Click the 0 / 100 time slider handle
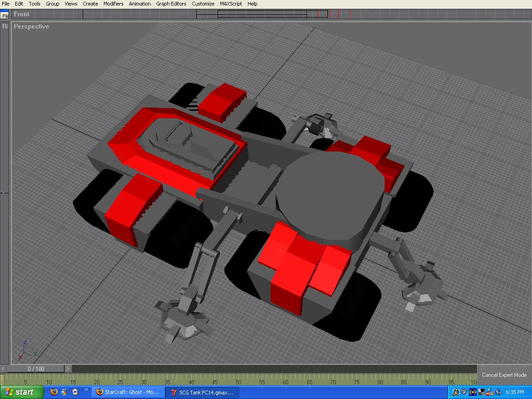Image resolution: width=532 pixels, height=399 pixels. (36, 369)
